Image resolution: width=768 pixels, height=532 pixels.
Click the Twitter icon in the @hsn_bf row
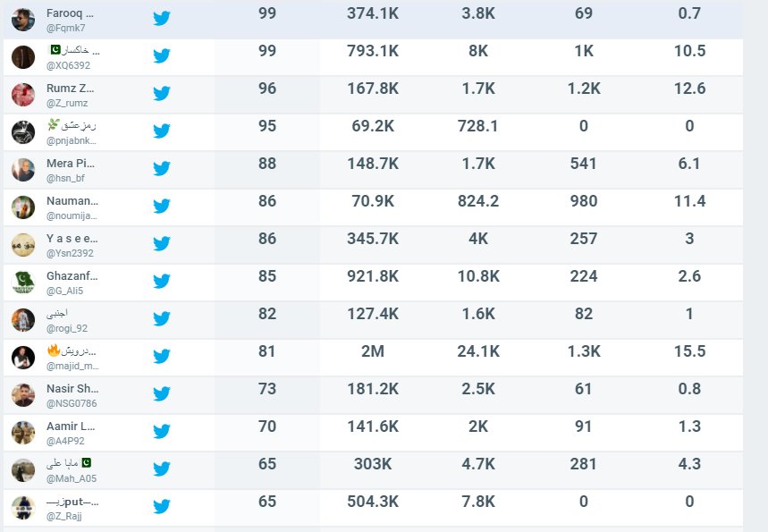tap(162, 168)
